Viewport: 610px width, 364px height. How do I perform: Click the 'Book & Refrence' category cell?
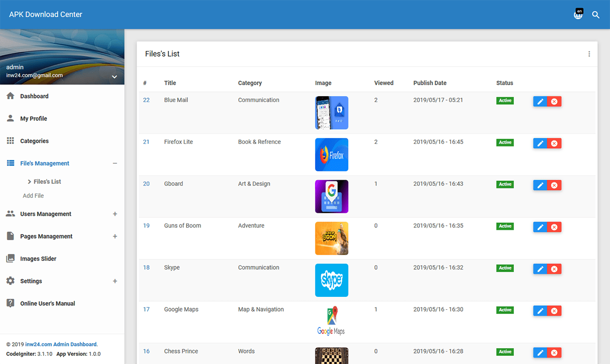(259, 142)
